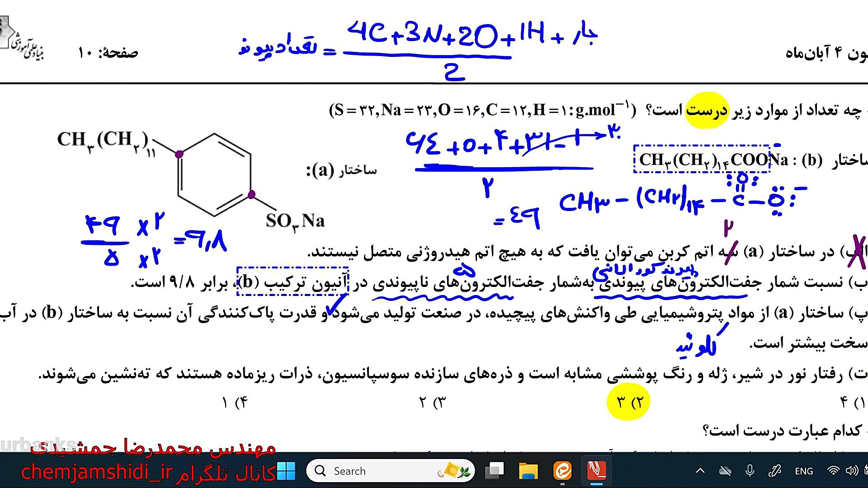Select answer option 4 with value ۱
The width and height of the screenshot is (868, 488).
pos(235,402)
